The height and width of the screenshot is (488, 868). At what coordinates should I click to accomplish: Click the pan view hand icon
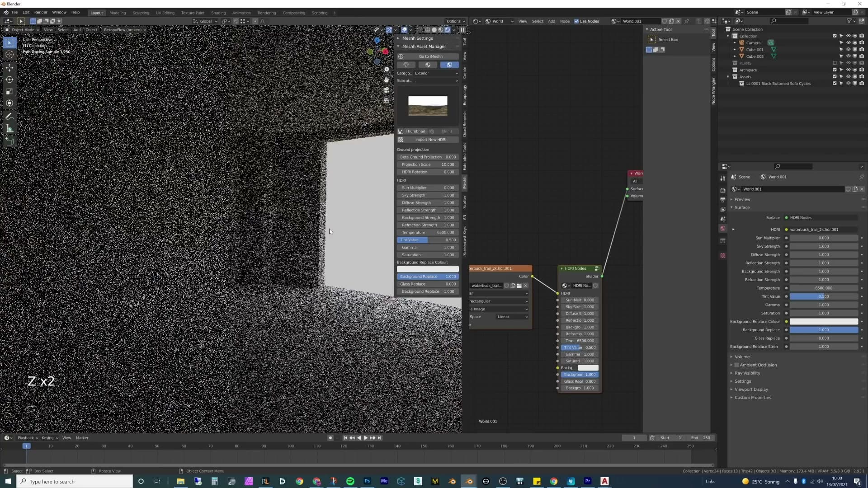point(386,80)
